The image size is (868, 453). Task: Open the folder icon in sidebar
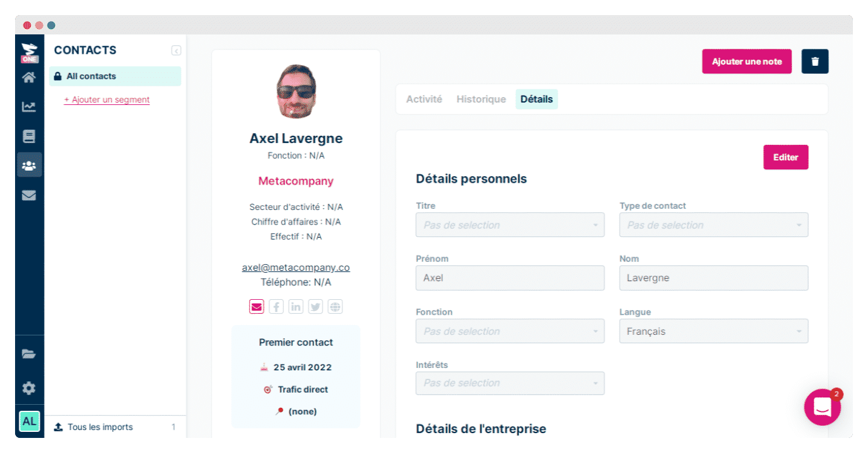tap(29, 354)
